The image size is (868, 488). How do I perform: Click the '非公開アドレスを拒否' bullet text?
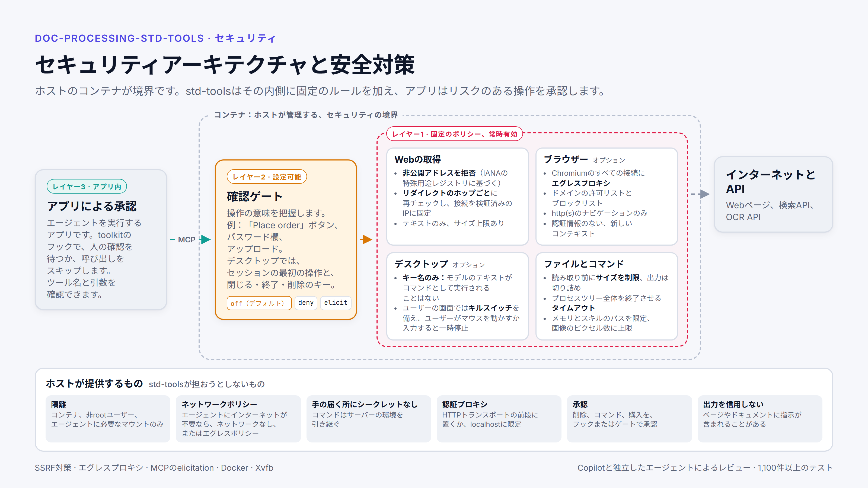click(439, 173)
